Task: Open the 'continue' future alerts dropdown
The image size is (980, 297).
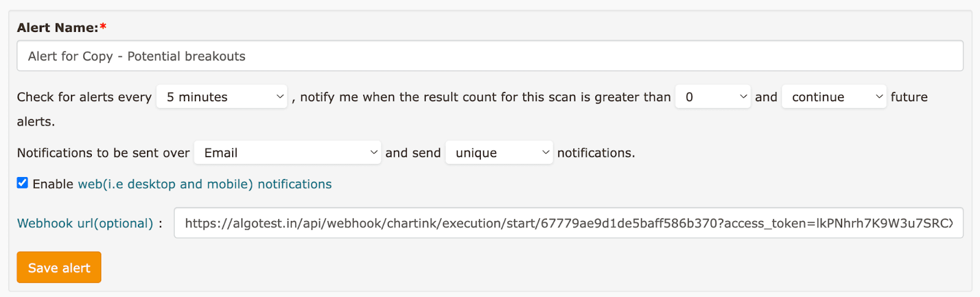Action: [x=827, y=97]
